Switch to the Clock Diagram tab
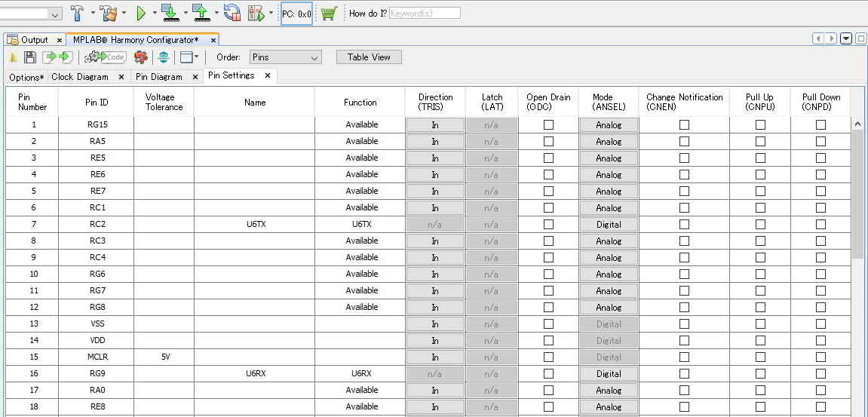This screenshot has height=417, width=868. [x=80, y=77]
